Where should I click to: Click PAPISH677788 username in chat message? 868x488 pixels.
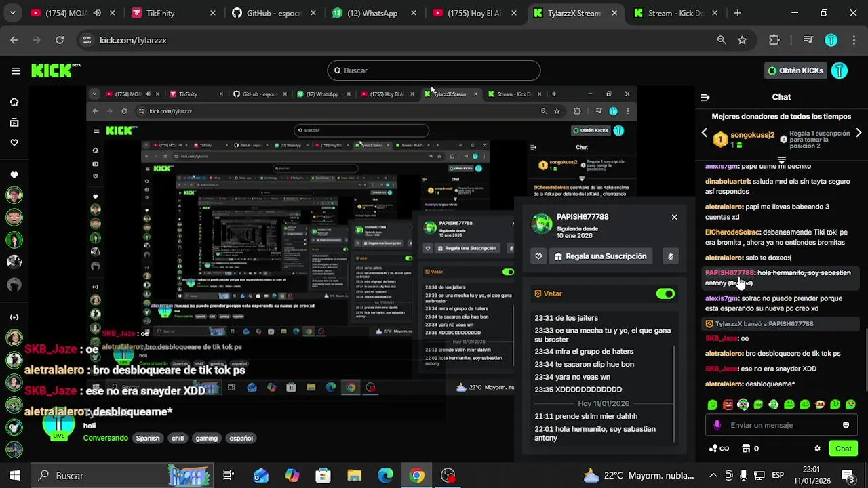click(730, 272)
